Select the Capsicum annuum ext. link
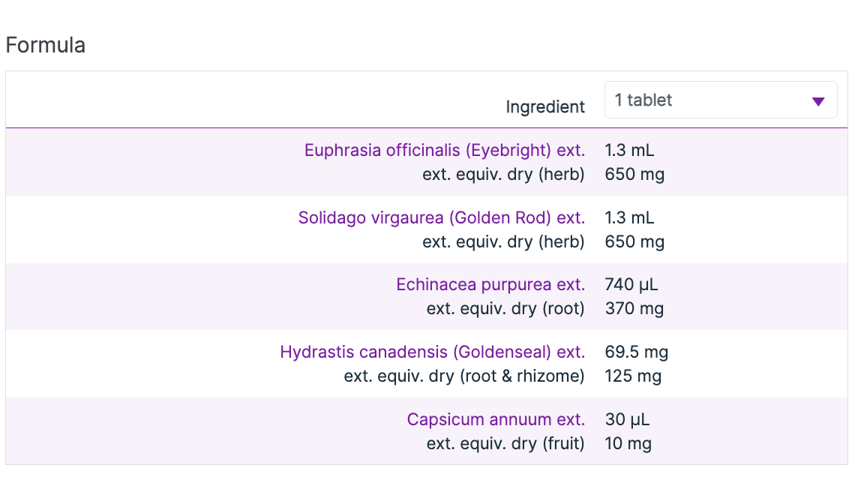855x504 pixels. 496,419
